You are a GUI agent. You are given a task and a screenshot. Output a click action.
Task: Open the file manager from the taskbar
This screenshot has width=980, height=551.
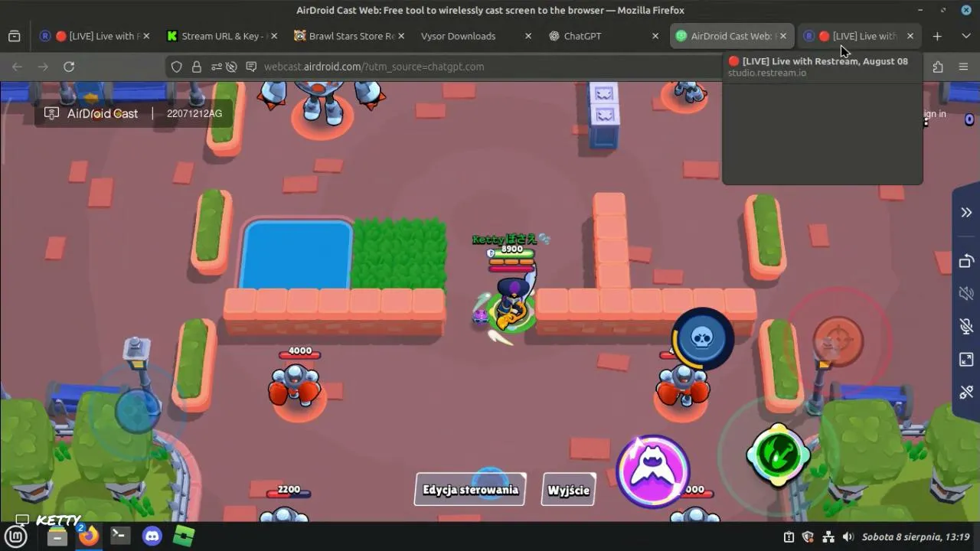click(57, 536)
